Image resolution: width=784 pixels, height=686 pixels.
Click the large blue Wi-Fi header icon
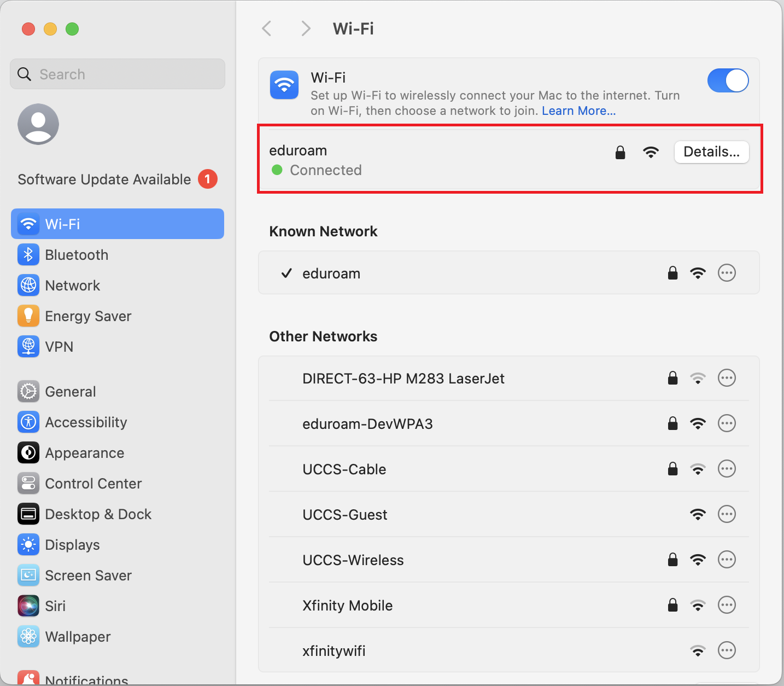284,85
